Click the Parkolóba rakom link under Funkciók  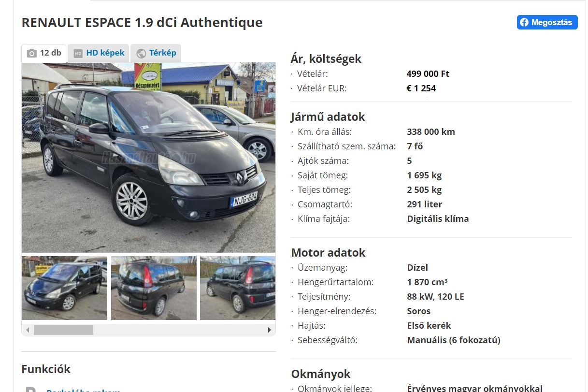click(x=84, y=390)
